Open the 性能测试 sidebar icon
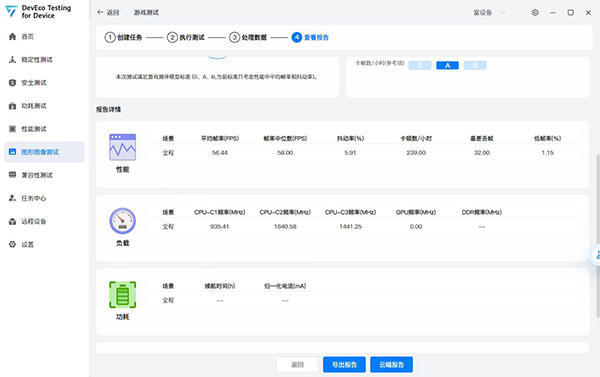The width and height of the screenshot is (600, 377). tap(12, 129)
